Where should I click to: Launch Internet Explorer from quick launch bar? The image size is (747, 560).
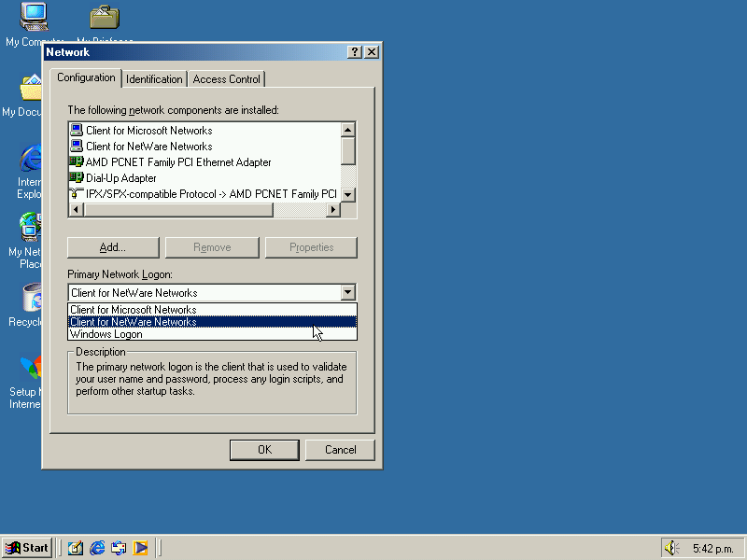coord(97,548)
